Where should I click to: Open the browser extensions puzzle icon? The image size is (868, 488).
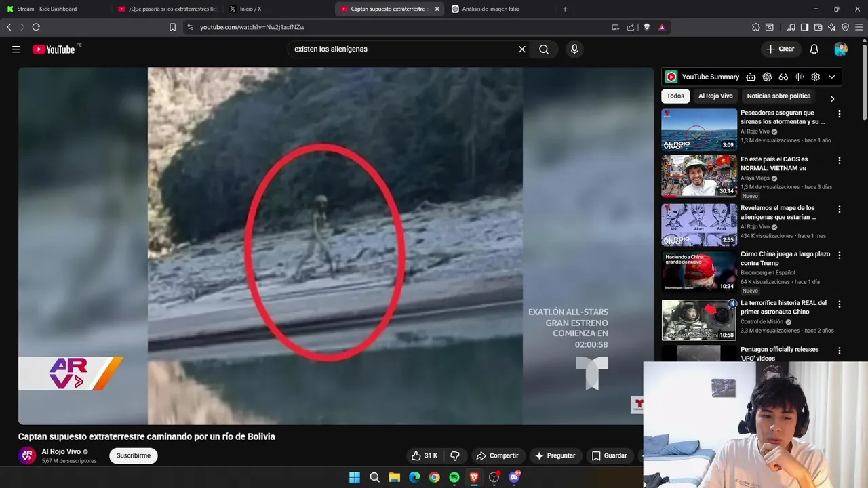tap(755, 27)
